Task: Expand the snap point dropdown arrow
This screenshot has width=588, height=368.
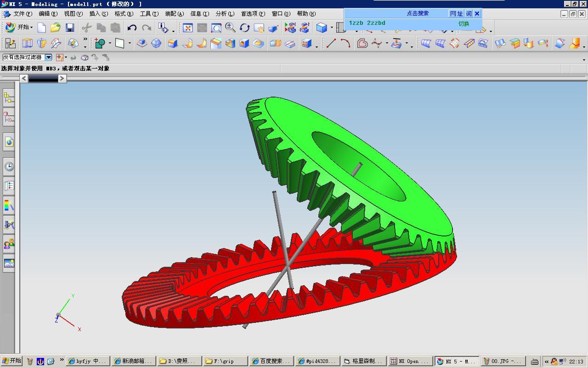Action: (x=66, y=57)
